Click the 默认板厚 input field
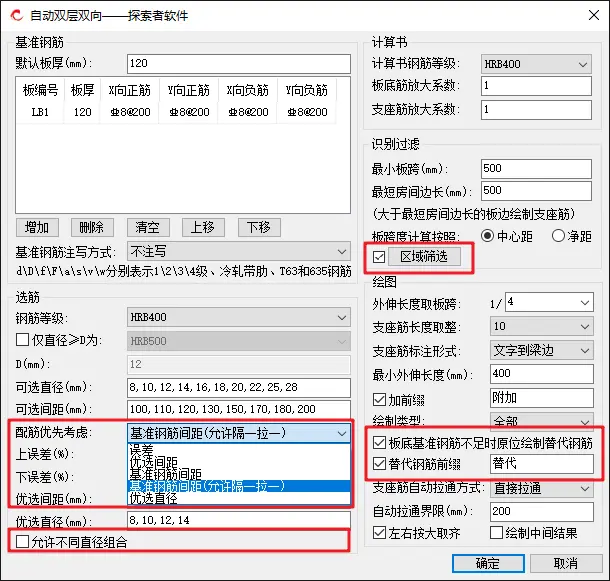Screen dimensions: 610x581 tap(238, 64)
